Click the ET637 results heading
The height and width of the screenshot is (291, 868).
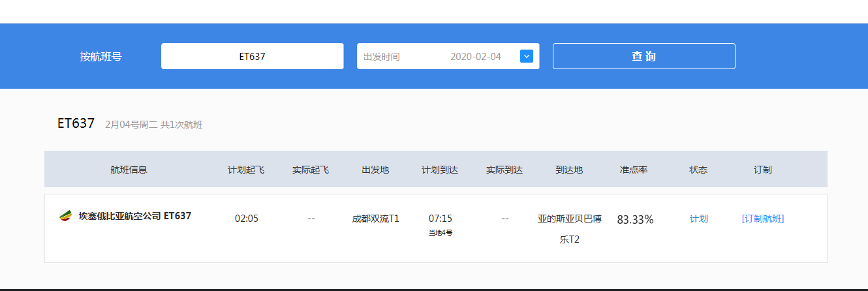click(76, 123)
